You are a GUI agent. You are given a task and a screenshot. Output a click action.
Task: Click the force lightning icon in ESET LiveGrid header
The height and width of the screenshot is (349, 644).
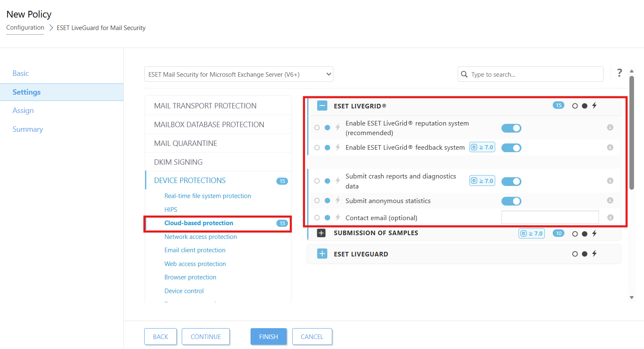[594, 105]
